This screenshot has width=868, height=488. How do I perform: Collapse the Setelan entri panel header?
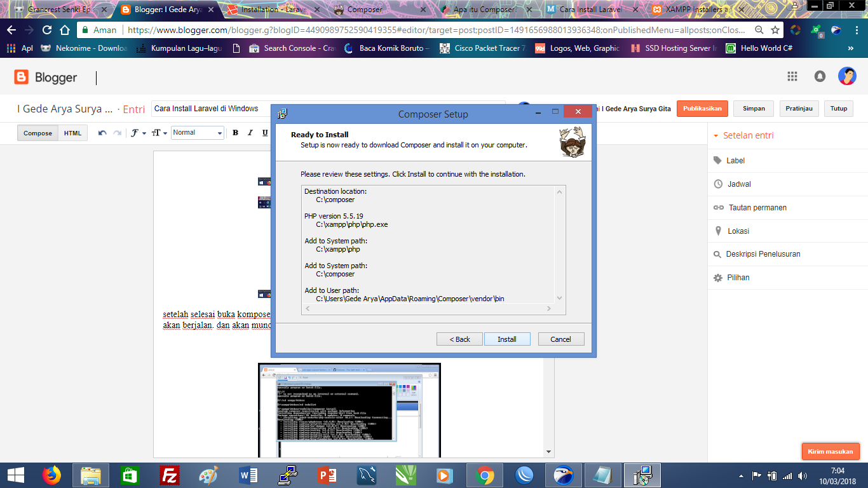click(743, 135)
